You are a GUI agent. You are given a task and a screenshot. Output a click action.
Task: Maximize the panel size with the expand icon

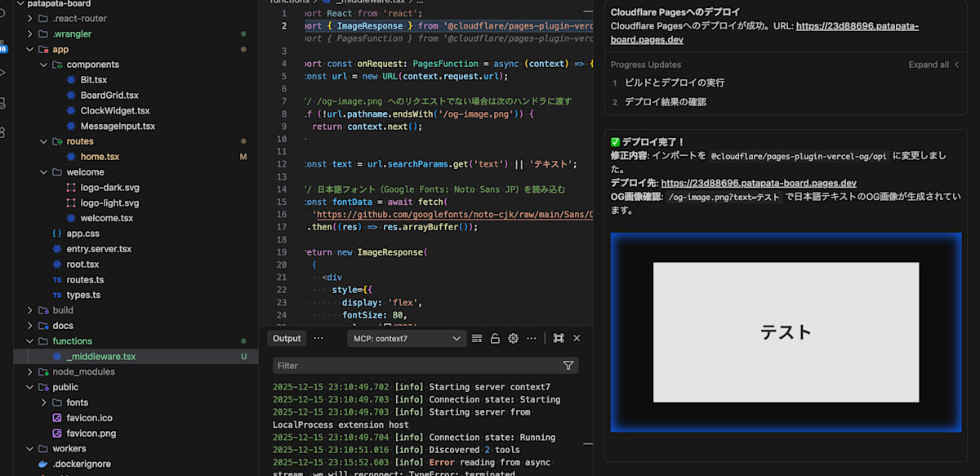(559, 338)
